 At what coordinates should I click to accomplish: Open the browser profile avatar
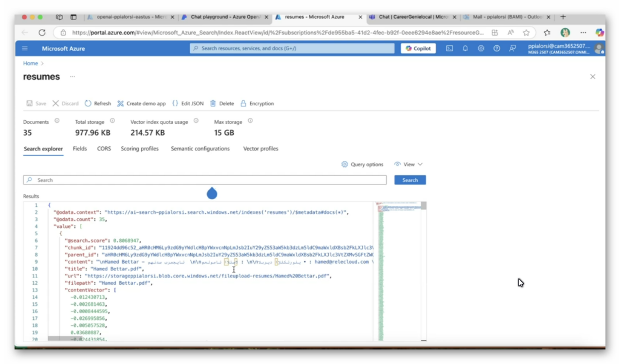point(565,33)
